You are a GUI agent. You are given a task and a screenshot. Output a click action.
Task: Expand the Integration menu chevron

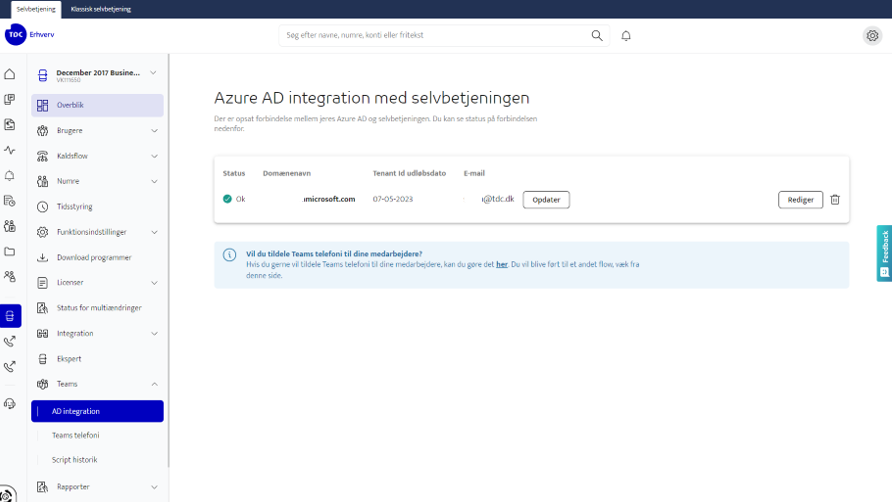[154, 334]
